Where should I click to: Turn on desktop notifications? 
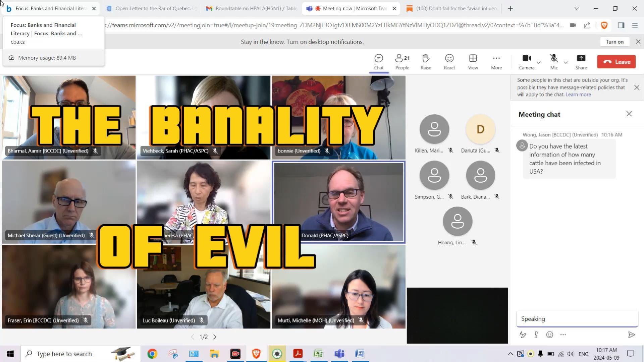tap(614, 42)
